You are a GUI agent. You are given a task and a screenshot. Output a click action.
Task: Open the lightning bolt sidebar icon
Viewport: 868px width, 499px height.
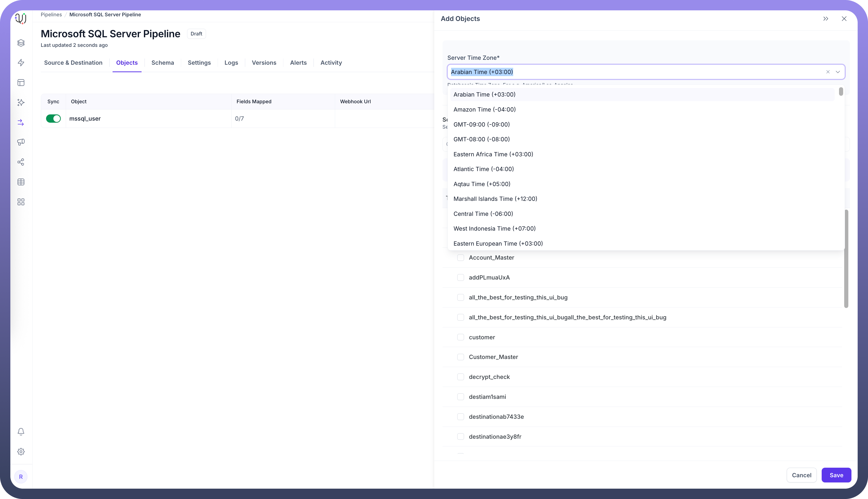tap(21, 63)
